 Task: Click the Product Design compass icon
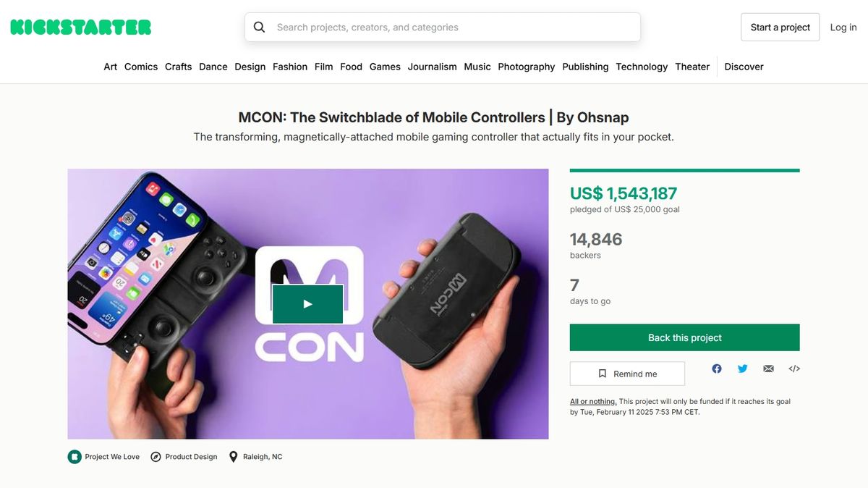(x=156, y=457)
